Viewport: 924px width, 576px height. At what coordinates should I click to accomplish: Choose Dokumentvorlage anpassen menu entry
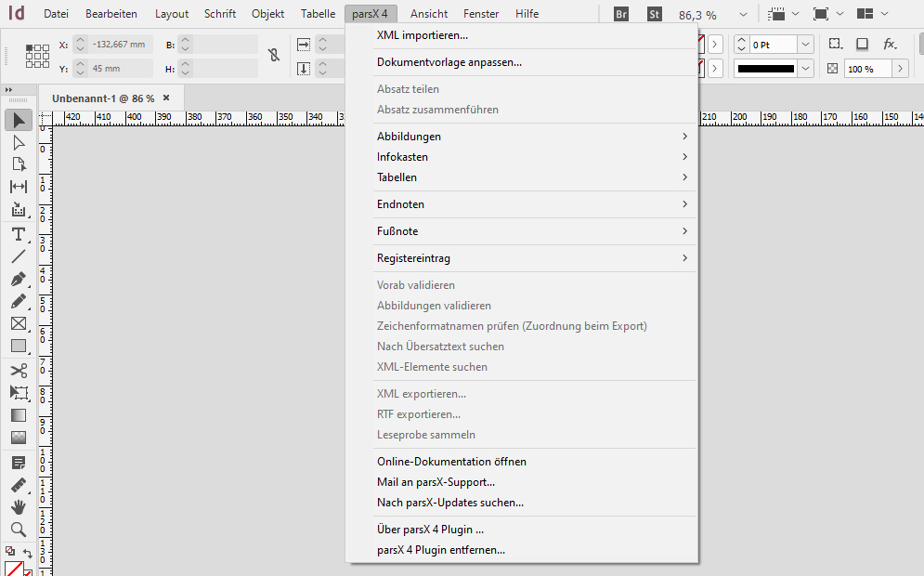click(534, 62)
